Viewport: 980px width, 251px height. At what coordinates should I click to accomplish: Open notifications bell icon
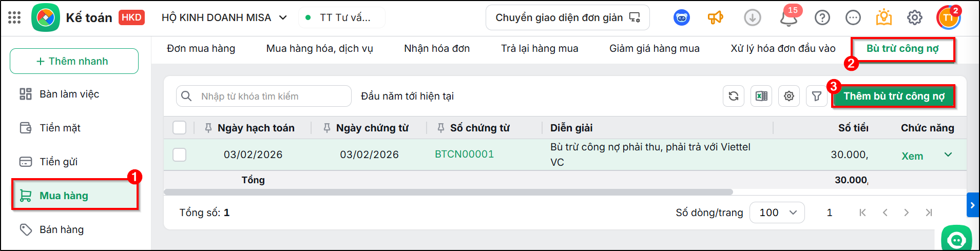[x=789, y=18]
